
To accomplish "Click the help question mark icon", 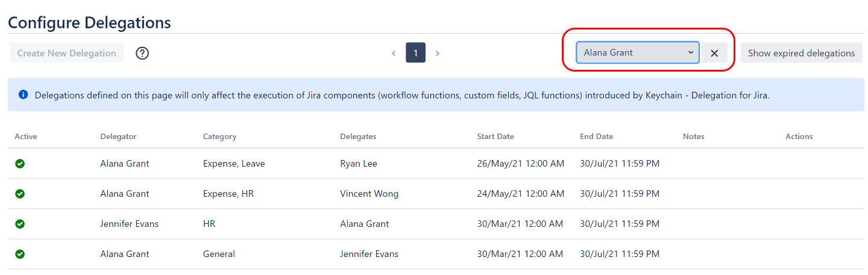I will click(x=142, y=53).
